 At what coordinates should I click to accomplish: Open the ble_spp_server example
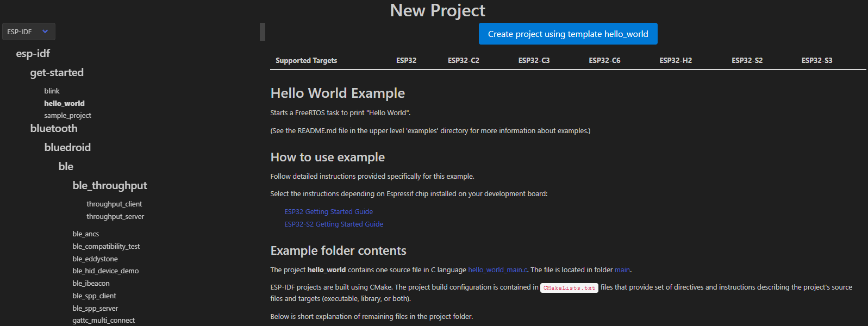pyautogui.click(x=95, y=308)
